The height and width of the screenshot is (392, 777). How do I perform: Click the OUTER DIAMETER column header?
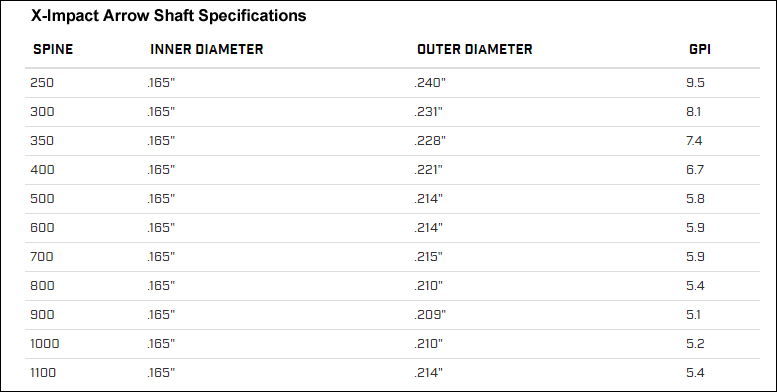point(475,50)
